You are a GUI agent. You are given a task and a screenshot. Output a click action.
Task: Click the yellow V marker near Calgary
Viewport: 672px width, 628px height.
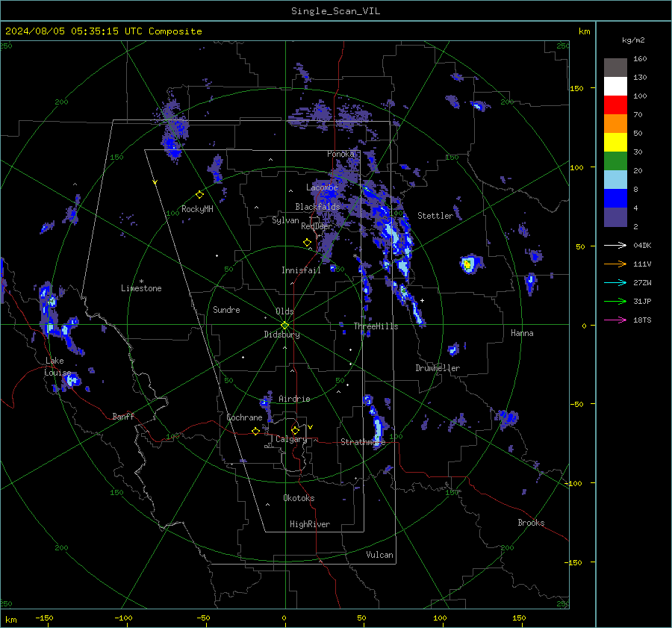310,427
